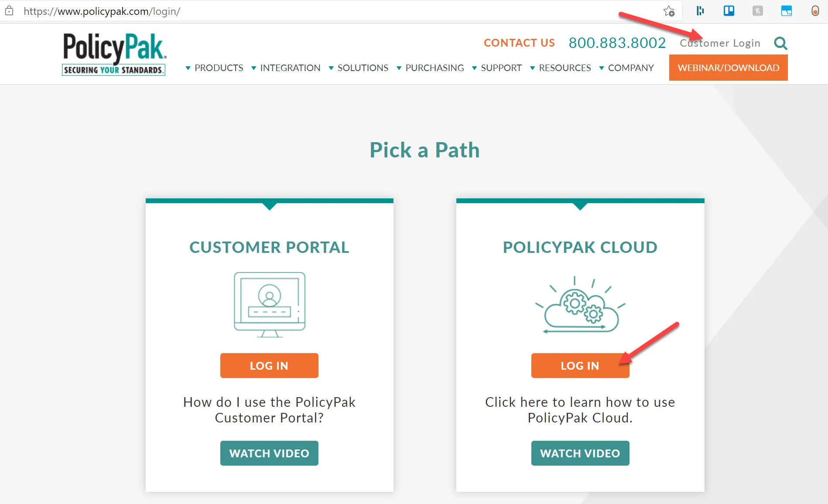Click the lock icon beside the URL
This screenshot has width=828, height=504.
click(x=9, y=11)
